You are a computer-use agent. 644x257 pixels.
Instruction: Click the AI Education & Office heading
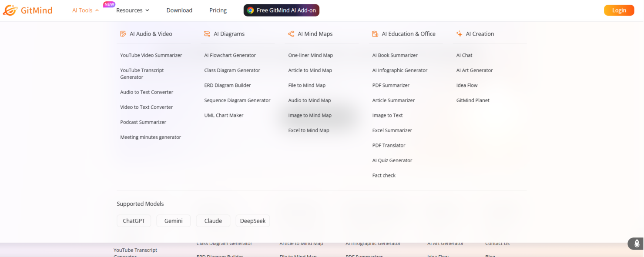click(x=409, y=34)
